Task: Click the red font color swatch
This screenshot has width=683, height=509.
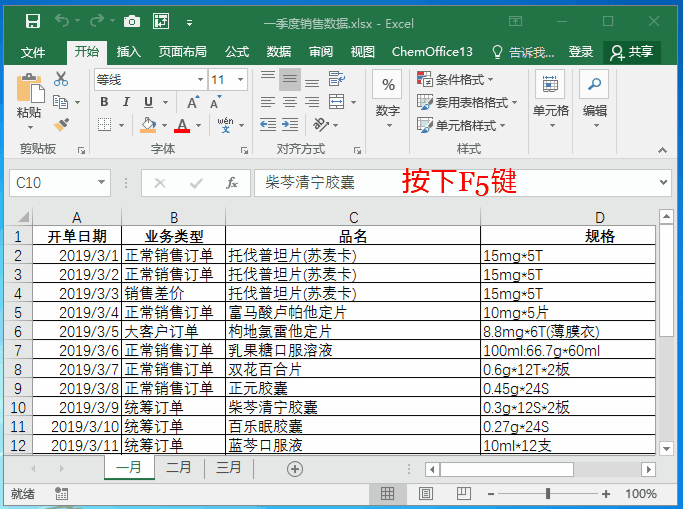Action: (182, 125)
